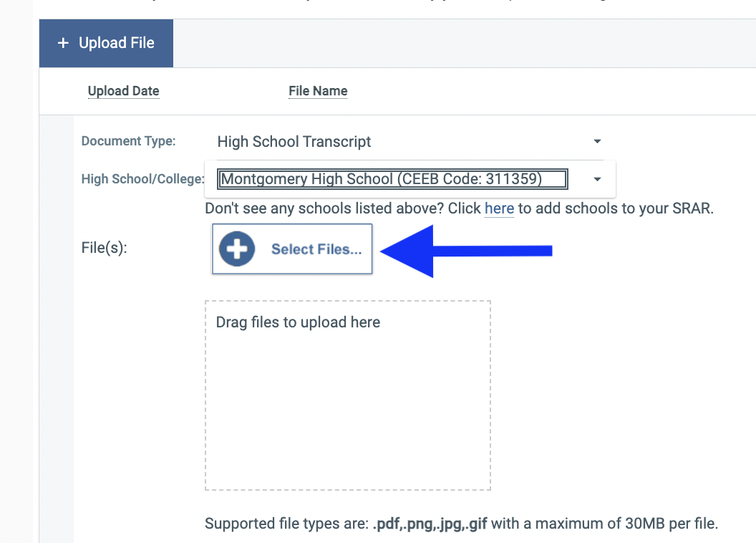Select the High School Transcript combo box
This screenshot has width=756, height=543.
[401, 142]
